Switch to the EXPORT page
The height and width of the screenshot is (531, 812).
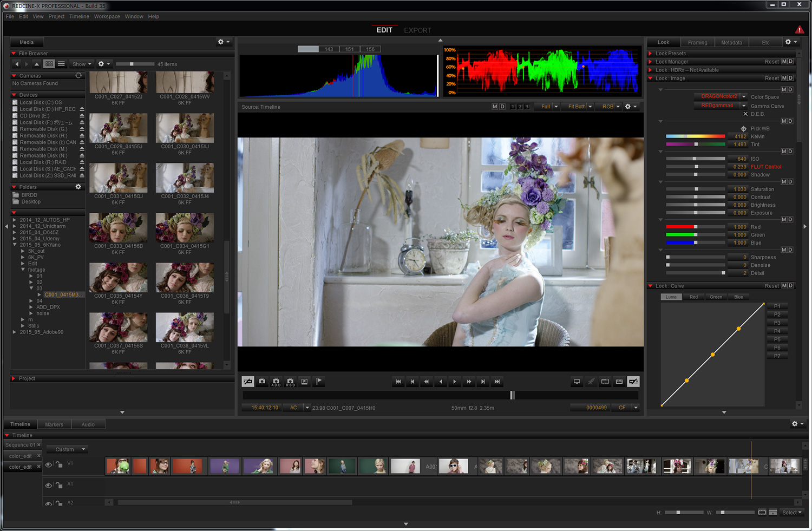pos(417,30)
